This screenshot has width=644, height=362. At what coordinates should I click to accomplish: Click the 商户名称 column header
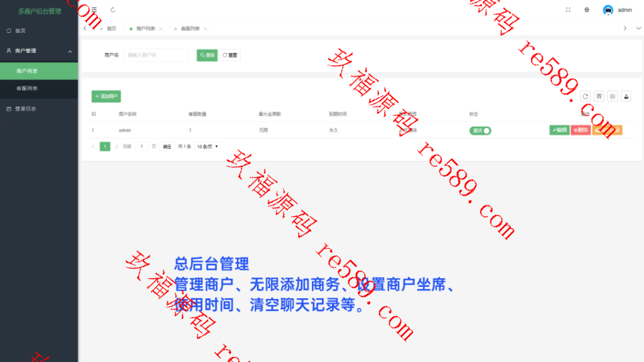[x=127, y=114]
